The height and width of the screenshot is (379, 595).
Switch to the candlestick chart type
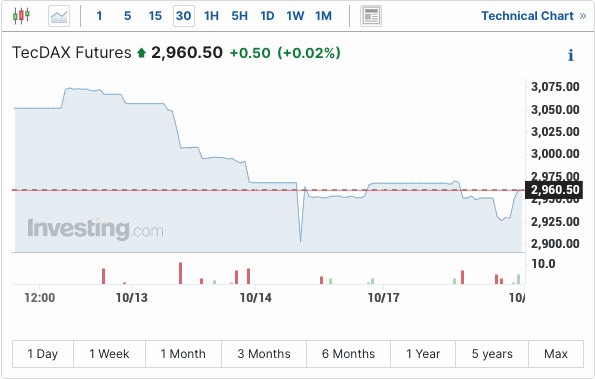(x=21, y=16)
